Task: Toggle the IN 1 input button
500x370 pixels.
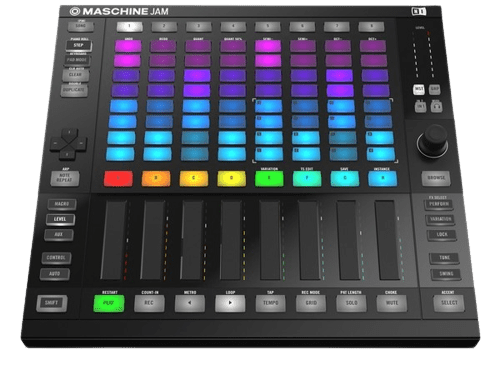Action: pos(421,107)
